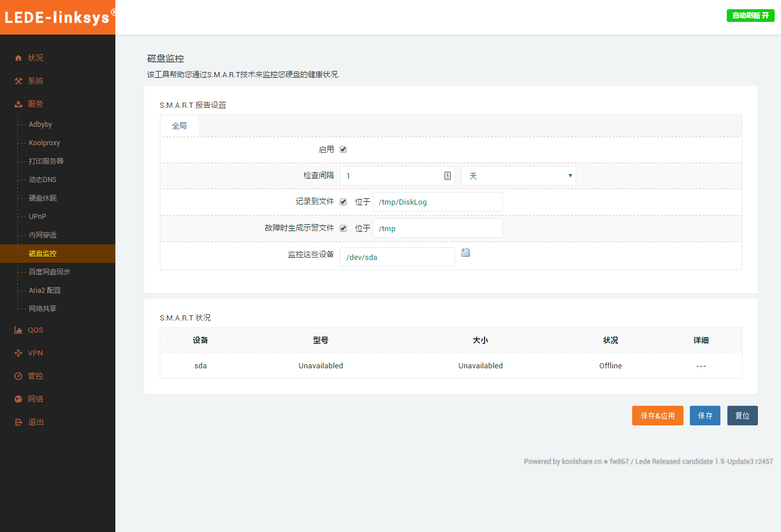
Task: Click the bar chart icon beside QOS
Action: point(18,330)
